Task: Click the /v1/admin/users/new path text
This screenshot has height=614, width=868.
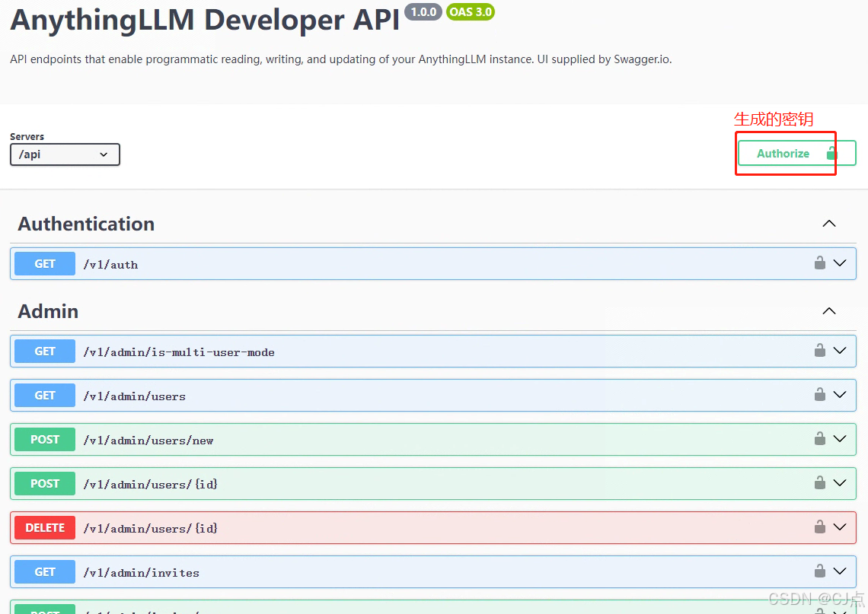Action: pyautogui.click(x=148, y=441)
